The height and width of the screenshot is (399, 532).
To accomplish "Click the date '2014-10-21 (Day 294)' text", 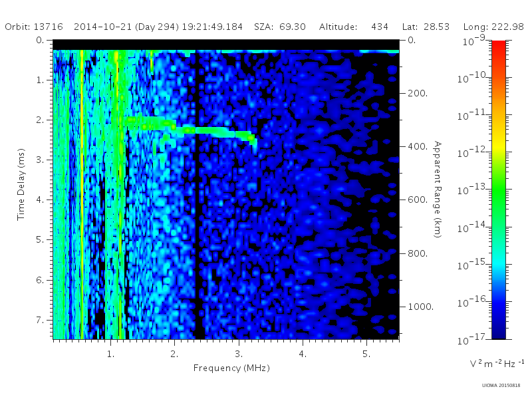I will [126, 27].
